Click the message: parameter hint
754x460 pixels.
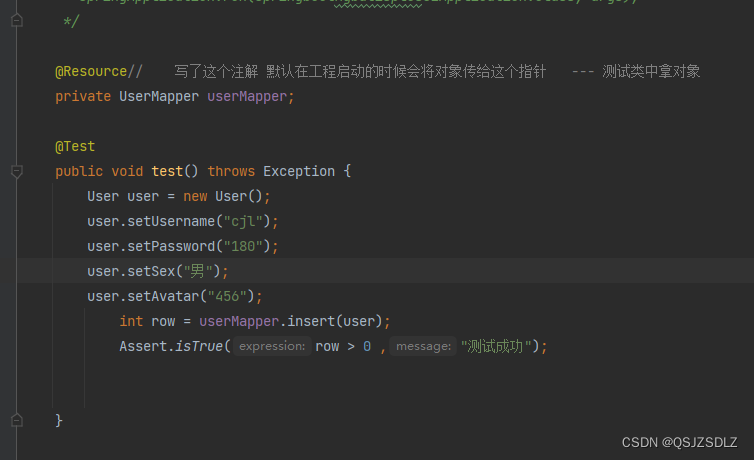coord(423,346)
